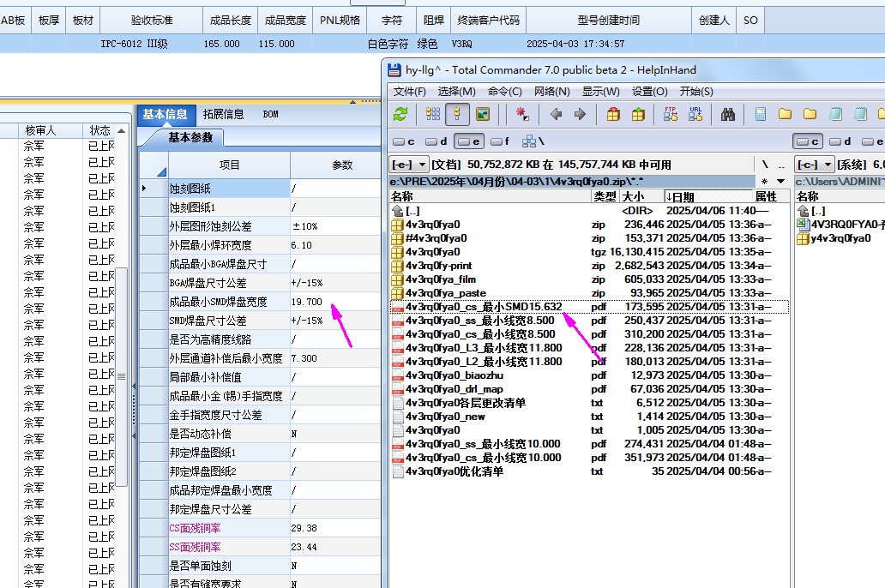885x588 pixels.
Task: Select drive c in left panel
Action: click(404, 141)
